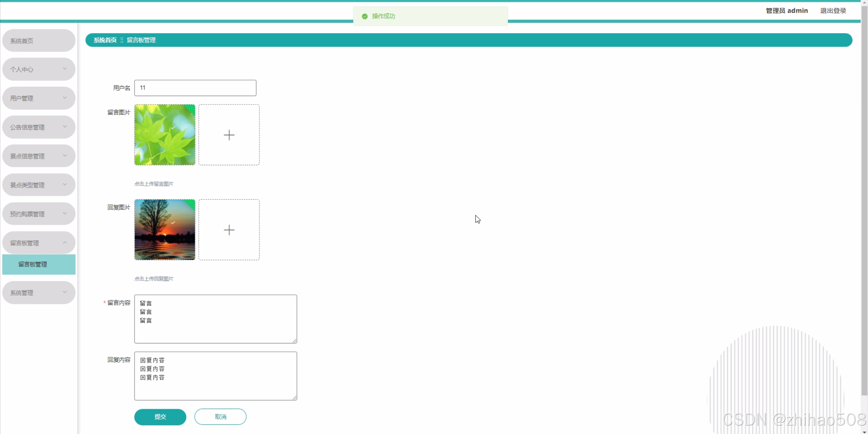Click the 用户名 input field

click(195, 88)
